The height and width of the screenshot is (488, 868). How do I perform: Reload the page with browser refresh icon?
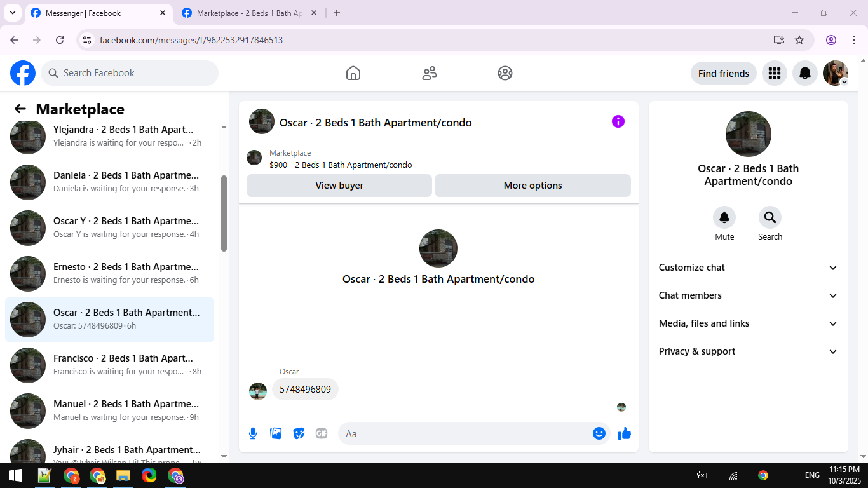(60, 40)
